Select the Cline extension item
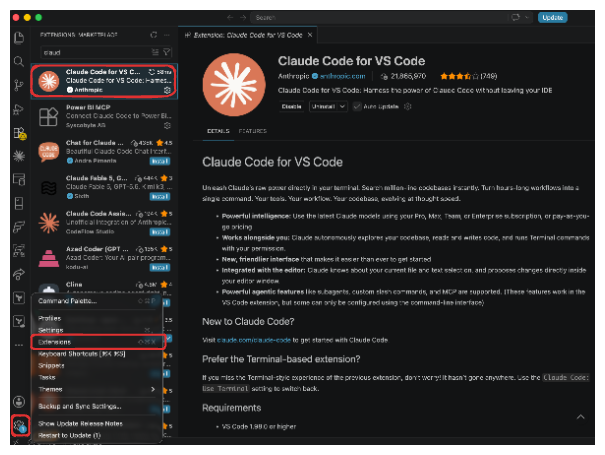The width and height of the screenshot is (605, 455). (104, 288)
